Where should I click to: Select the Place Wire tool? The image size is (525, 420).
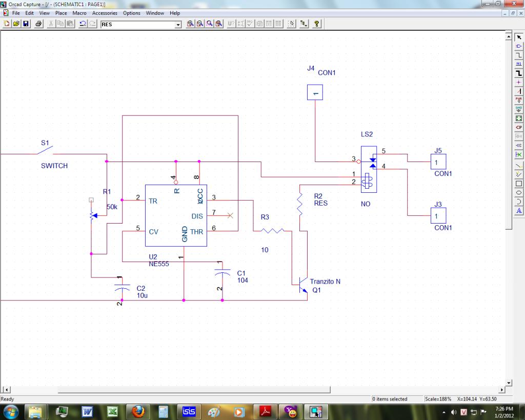click(x=519, y=55)
